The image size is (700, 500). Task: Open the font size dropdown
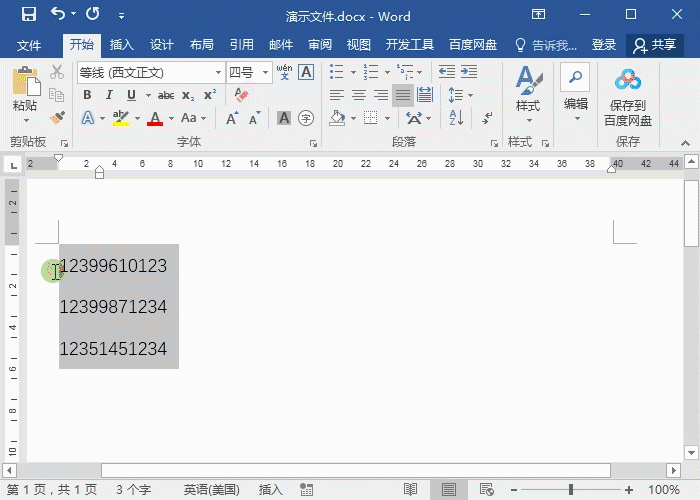click(266, 72)
